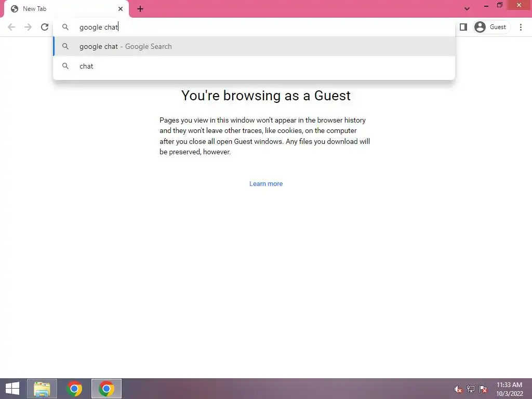Click the address bar with google chat
Viewport: 532px width, 399px height.
tap(254, 27)
